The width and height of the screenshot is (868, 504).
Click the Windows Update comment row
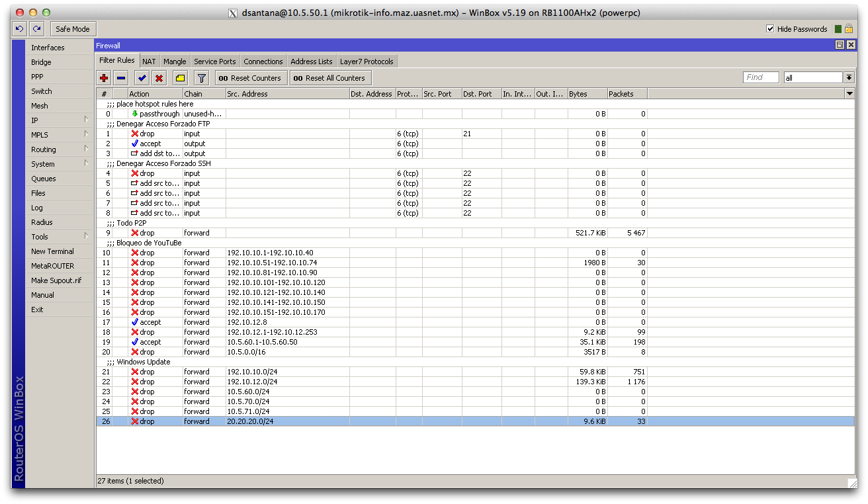475,362
